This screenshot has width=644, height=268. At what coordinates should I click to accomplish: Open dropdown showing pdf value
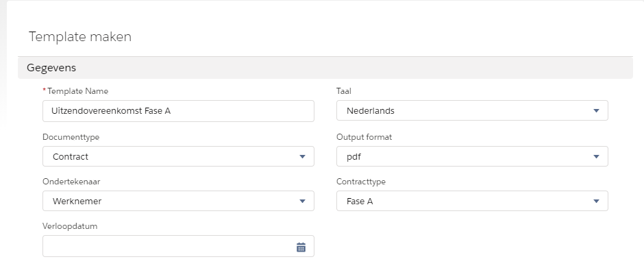[x=472, y=156]
